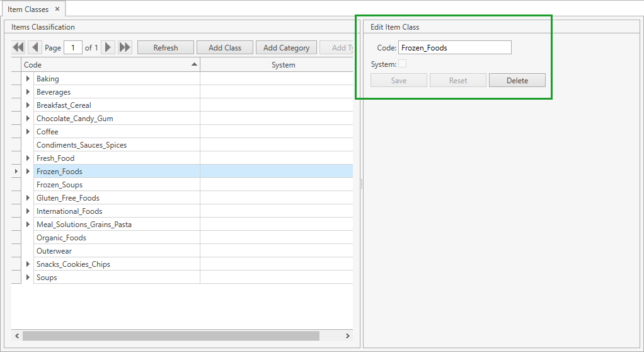Toggle the System checkbox

point(402,64)
